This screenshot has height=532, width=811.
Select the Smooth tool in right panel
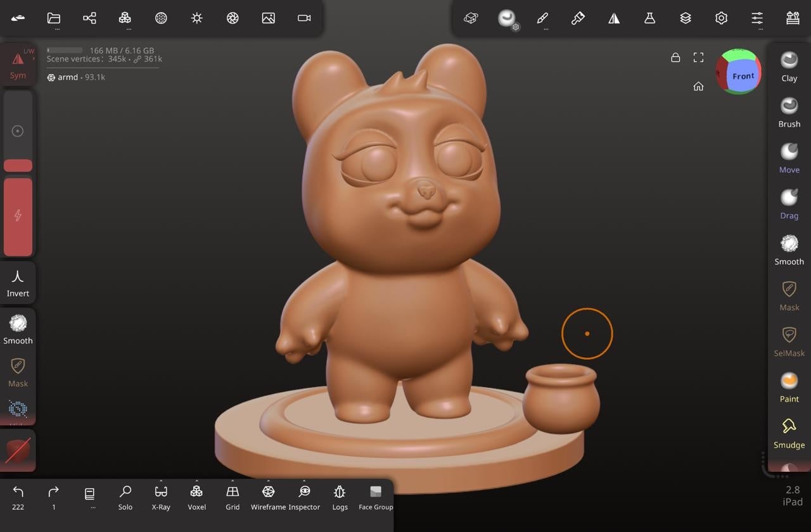tap(789, 250)
